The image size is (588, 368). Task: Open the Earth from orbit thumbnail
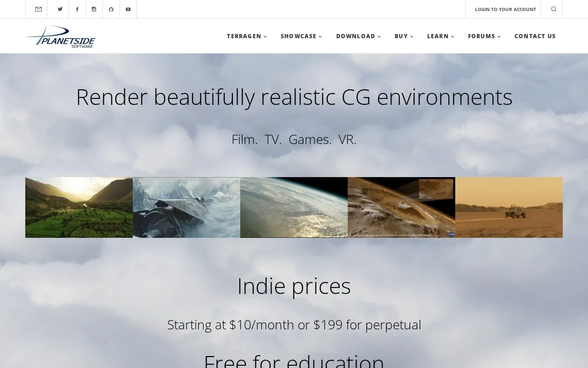tap(294, 207)
